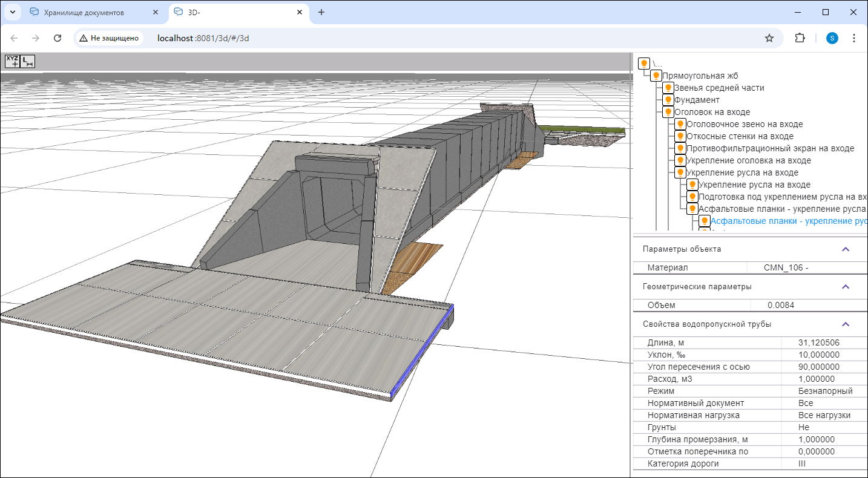Viewport: 868px width, 478px height.
Task: Toggle bulb for Прямоугольная жб
Action: coord(656,76)
